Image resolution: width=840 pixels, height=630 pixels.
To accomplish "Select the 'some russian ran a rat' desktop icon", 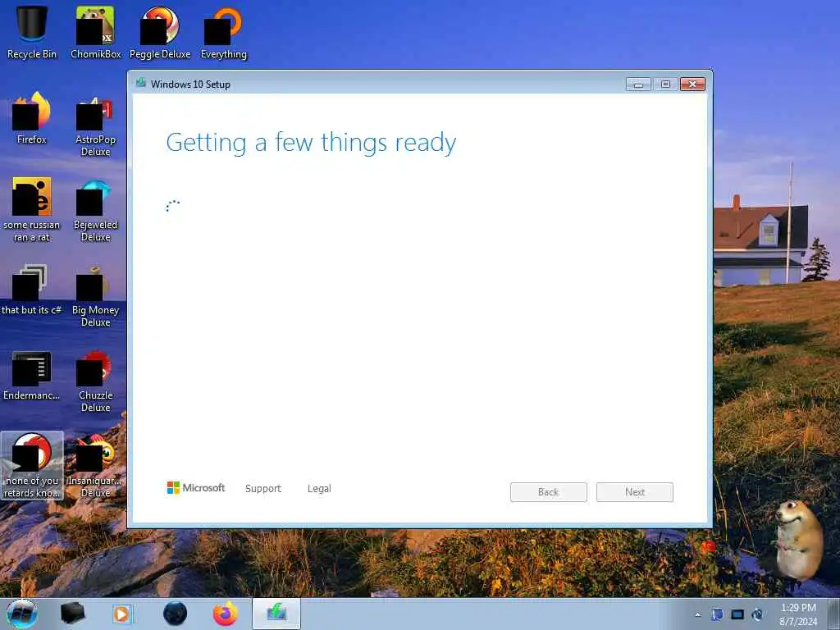I will click(32, 209).
